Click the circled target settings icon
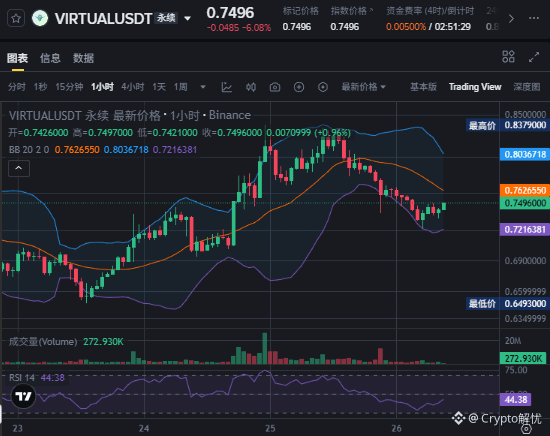The height and width of the screenshot is (436, 550). pos(323,87)
